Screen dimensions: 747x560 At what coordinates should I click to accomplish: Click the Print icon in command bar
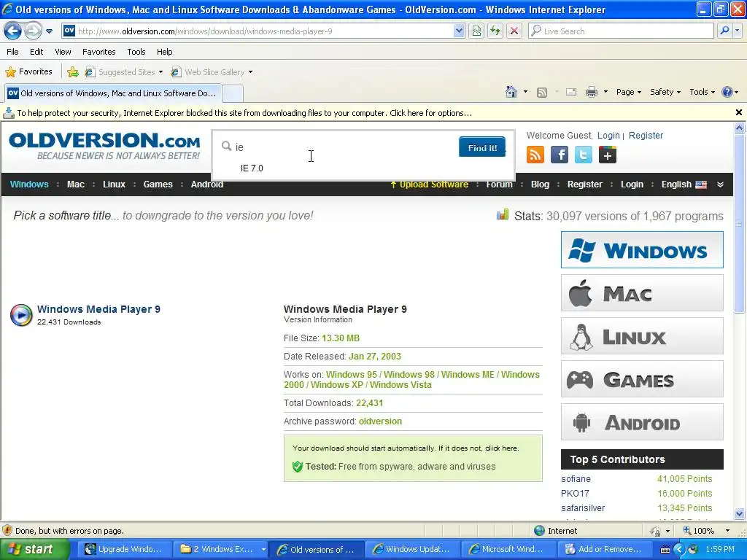[591, 93]
